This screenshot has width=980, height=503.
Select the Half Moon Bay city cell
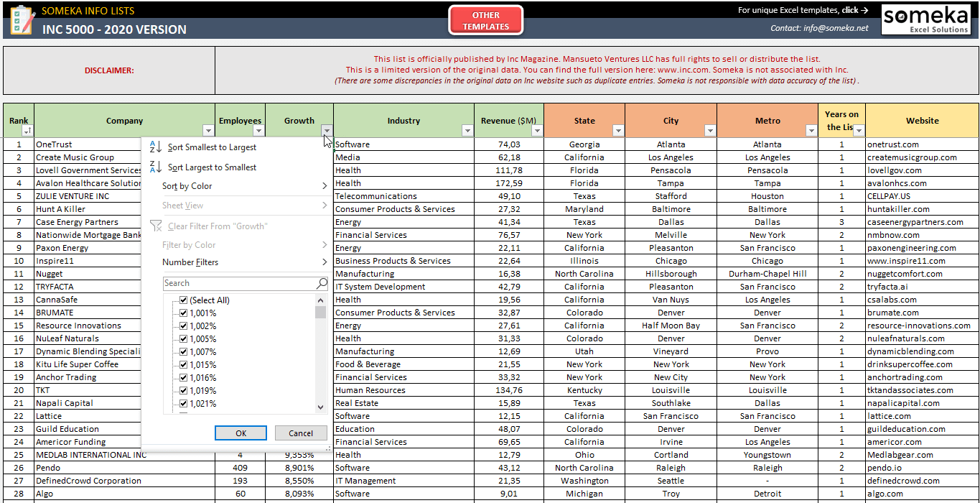point(671,326)
